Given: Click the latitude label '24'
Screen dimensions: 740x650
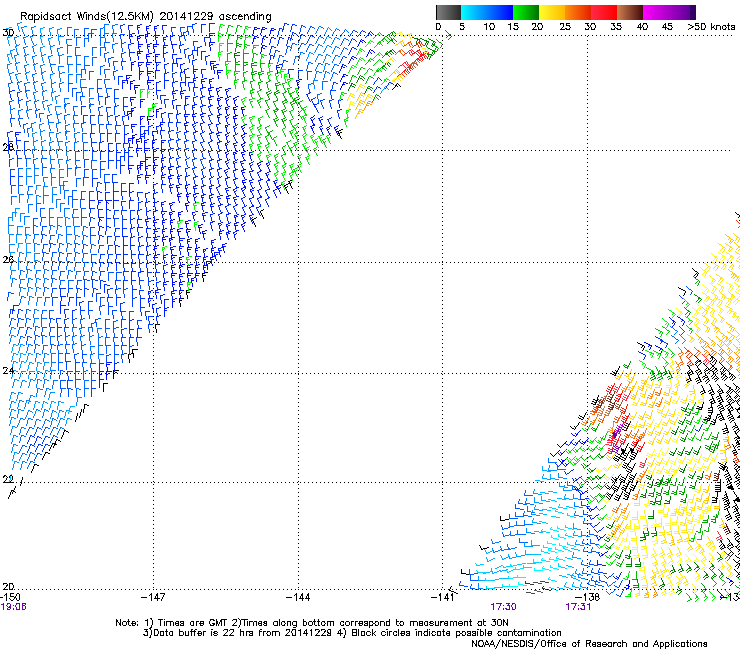Looking at the screenshot, I should [x=8, y=371].
